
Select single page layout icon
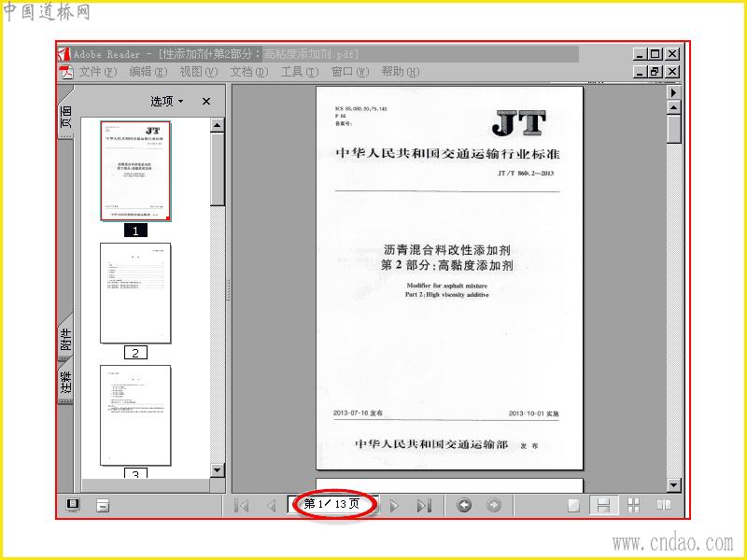pos(574,505)
